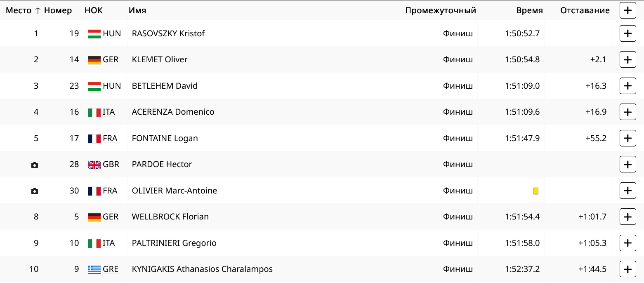644x283 pixels.
Task: Expand details for BETLEHEM David
Action: (x=627, y=86)
